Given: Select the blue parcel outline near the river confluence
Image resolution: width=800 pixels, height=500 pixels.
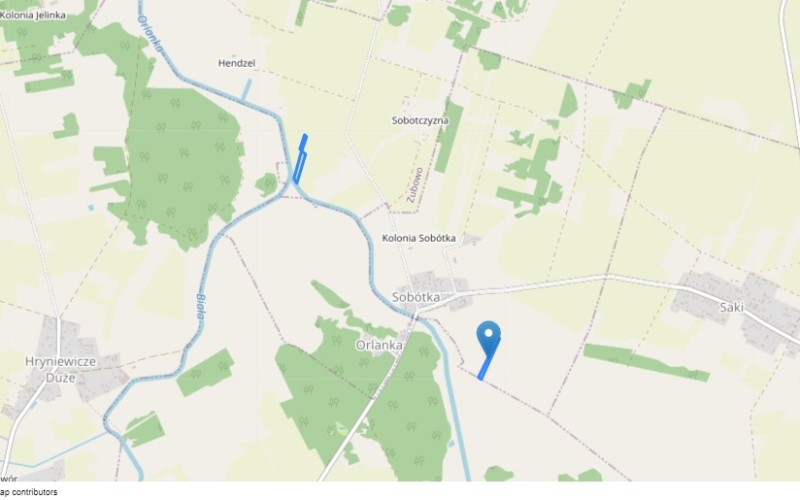Looking at the screenshot, I should coord(300,159).
